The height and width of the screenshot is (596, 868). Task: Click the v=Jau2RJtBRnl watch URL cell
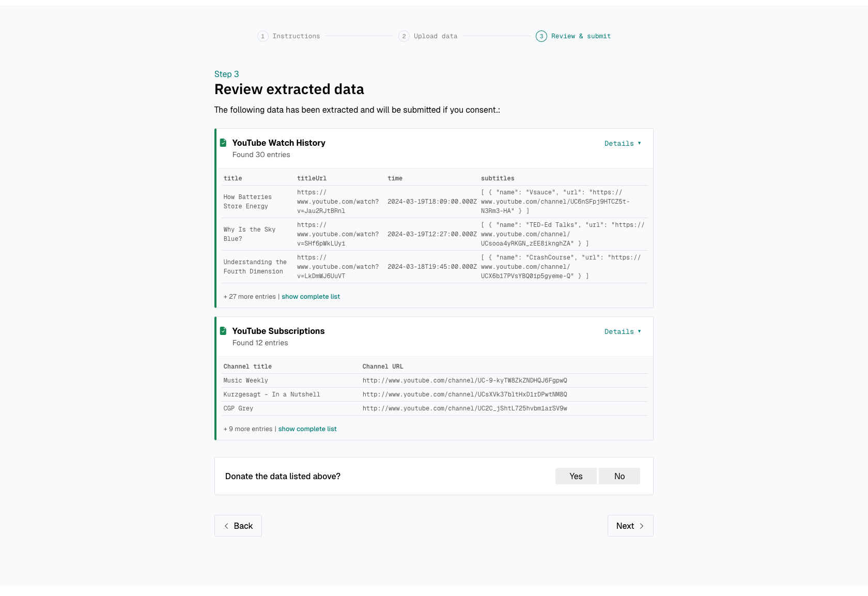[340, 202]
